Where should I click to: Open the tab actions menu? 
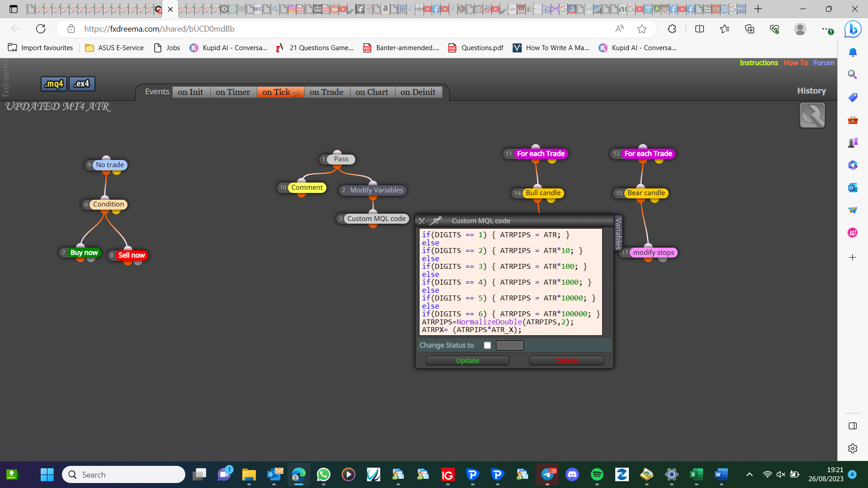click(14, 9)
